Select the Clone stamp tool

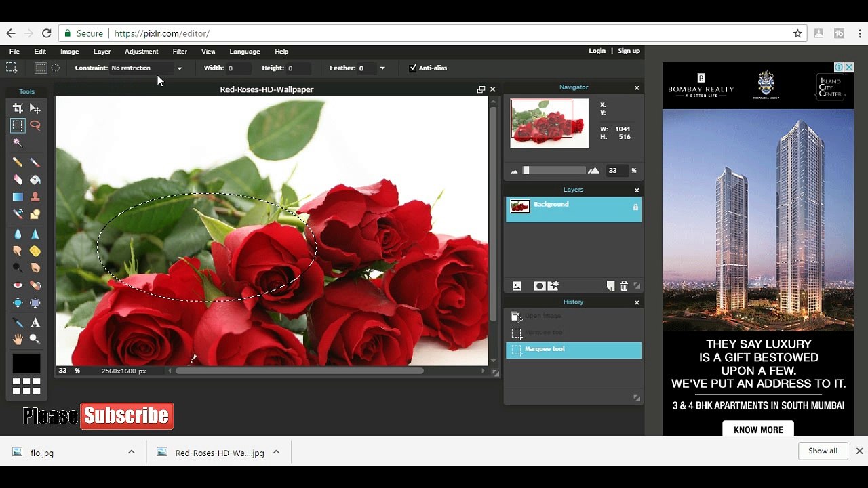[x=35, y=197]
